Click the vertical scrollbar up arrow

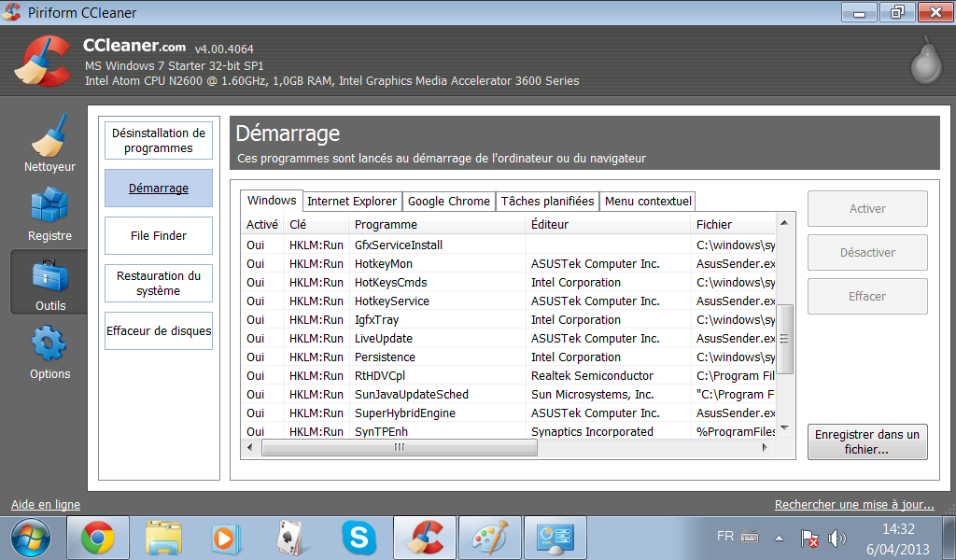pyautogui.click(x=784, y=222)
